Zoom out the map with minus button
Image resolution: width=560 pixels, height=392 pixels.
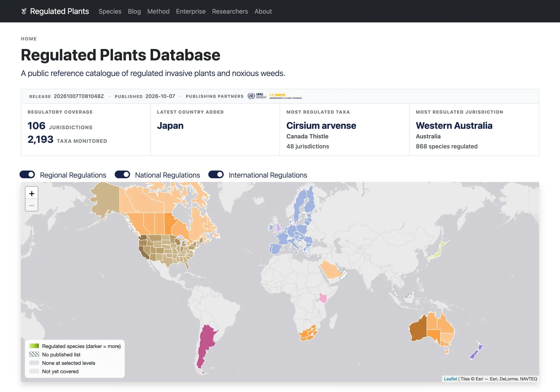pyautogui.click(x=32, y=206)
